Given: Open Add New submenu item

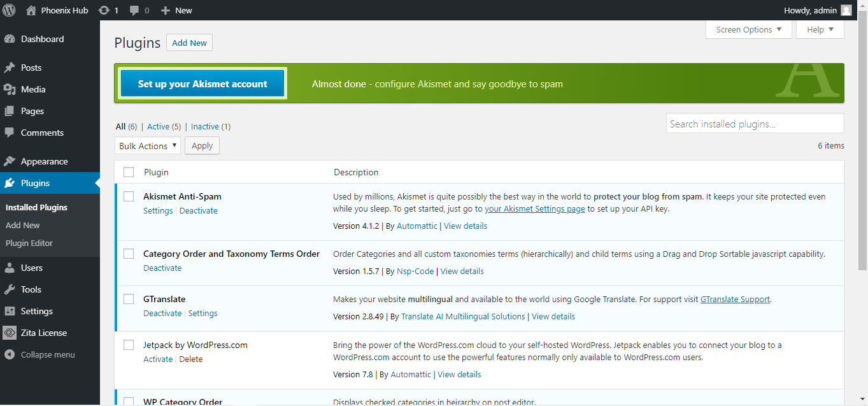Looking at the screenshot, I should click(23, 225).
